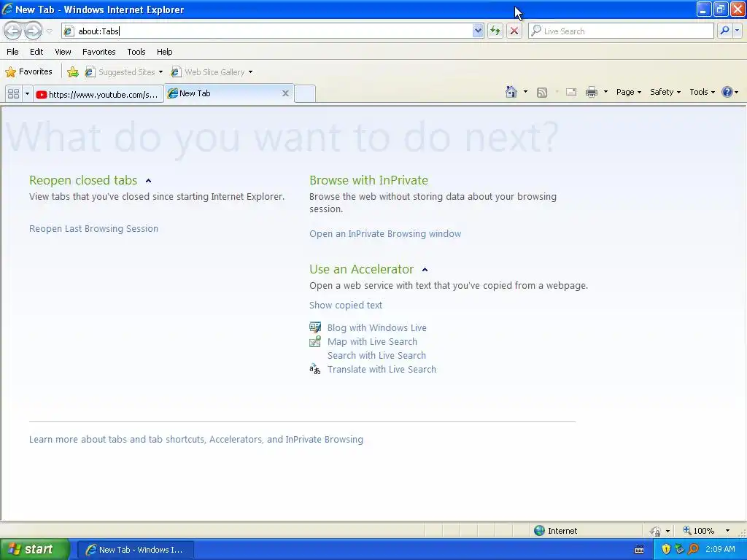Screen dimensions: 747x560
Task: Click Show copied text link
Action: pos(345,306)
